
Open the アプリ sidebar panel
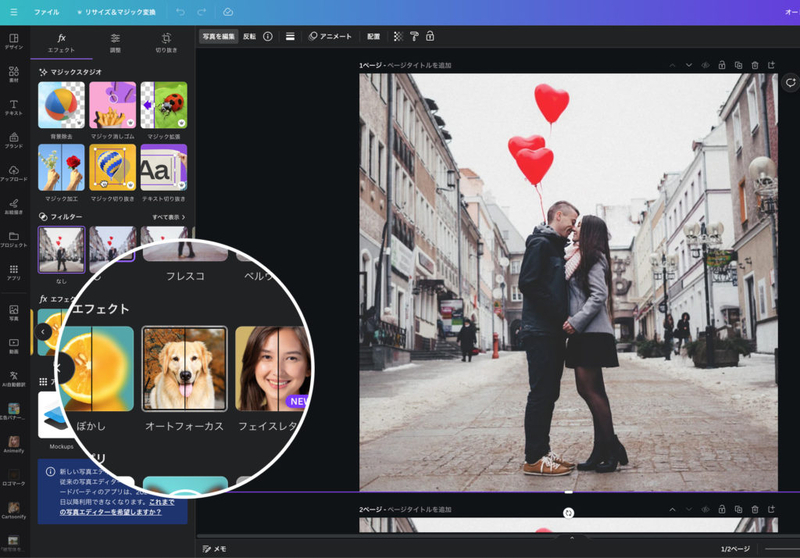pyautogui.click(x=14, y=273)
